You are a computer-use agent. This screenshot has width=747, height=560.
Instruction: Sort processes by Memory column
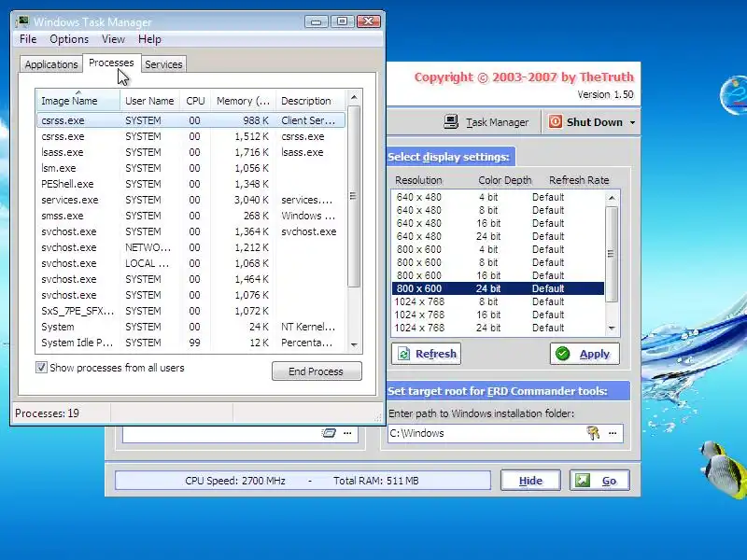243,101
